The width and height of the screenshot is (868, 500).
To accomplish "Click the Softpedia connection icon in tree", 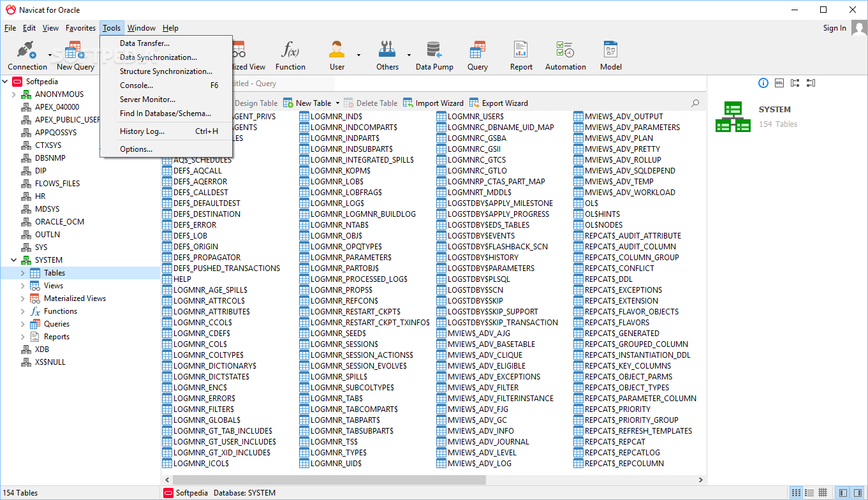I will (x=17, y=82).
